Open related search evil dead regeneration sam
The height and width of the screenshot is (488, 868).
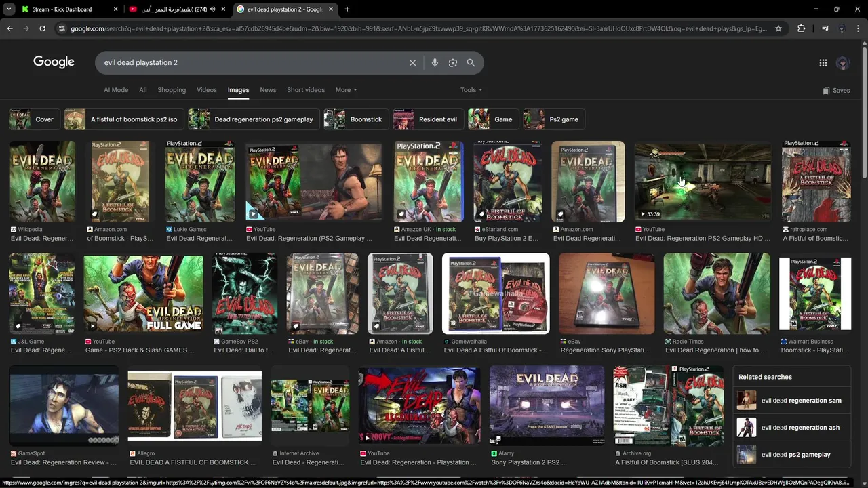pyautogui.click(x=791, y=401)
